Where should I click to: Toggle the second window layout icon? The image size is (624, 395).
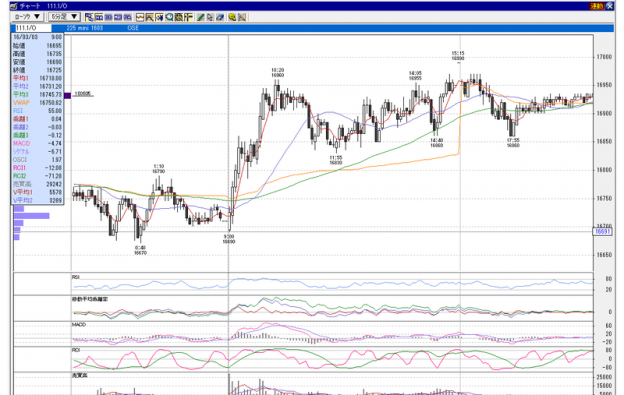98,17
